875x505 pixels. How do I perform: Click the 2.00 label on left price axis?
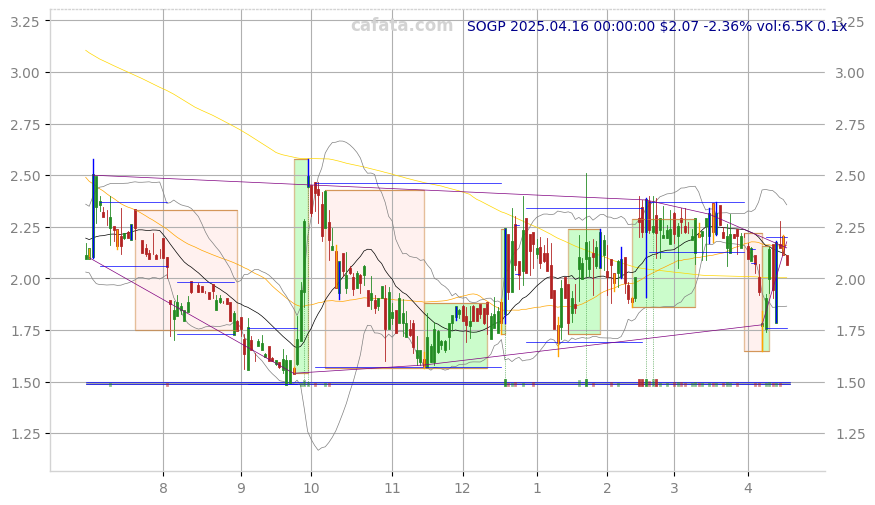click(25, 280)
